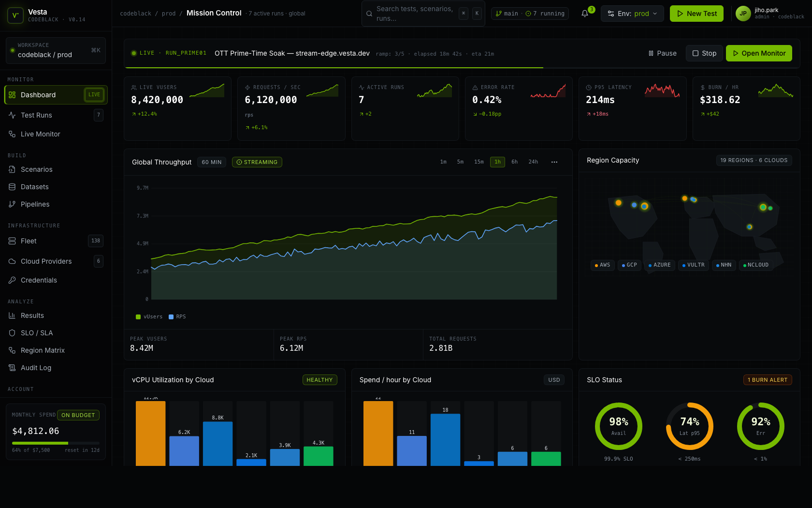Open Cloud Providers in the sidebar

pyautogui.click(x=46, y=261)
